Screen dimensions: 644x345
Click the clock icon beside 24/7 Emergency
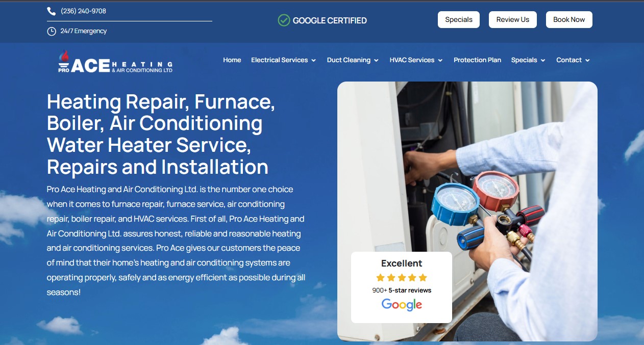click(51, 31)
